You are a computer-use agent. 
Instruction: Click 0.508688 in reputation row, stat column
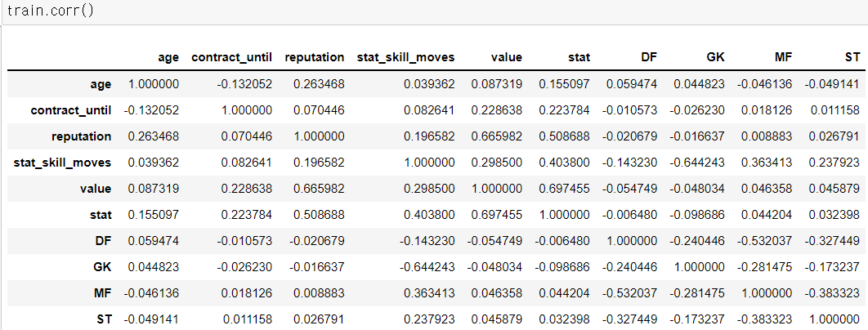pyautogui.click(x=566, y=136)
